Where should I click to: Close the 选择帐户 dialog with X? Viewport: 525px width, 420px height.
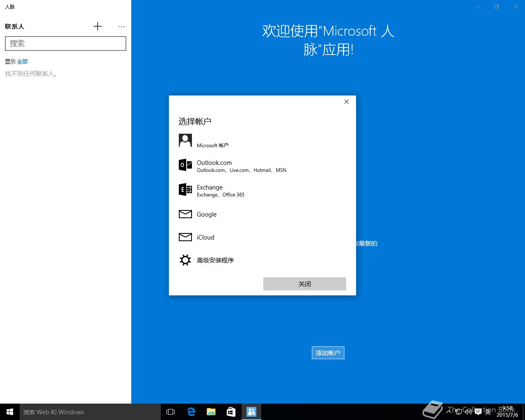(x=347, y=102)
